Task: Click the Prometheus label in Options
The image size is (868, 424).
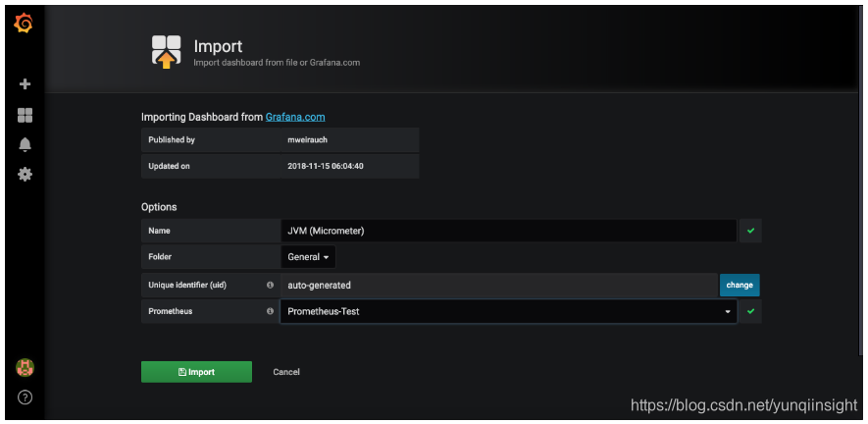Action: (x=171, y=311)
